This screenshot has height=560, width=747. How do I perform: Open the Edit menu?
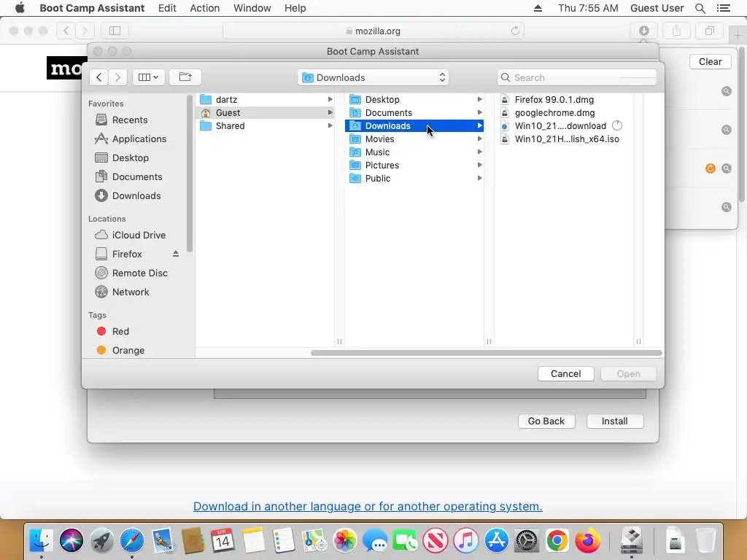(x=167, y=8)
